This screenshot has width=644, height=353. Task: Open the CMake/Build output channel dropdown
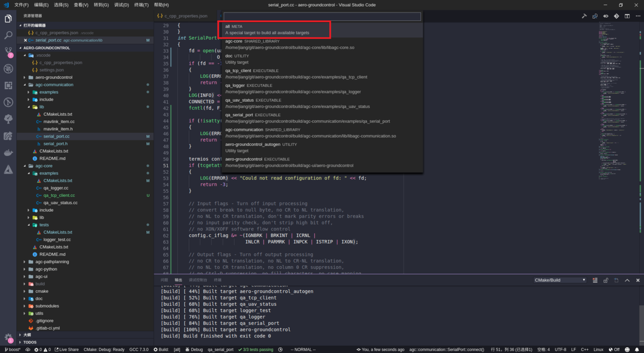560,280
